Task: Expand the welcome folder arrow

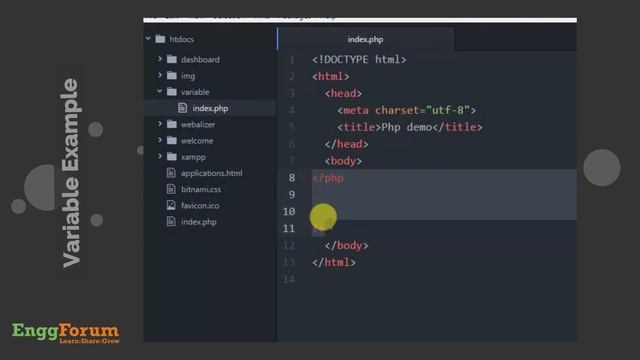Action: 160,140
